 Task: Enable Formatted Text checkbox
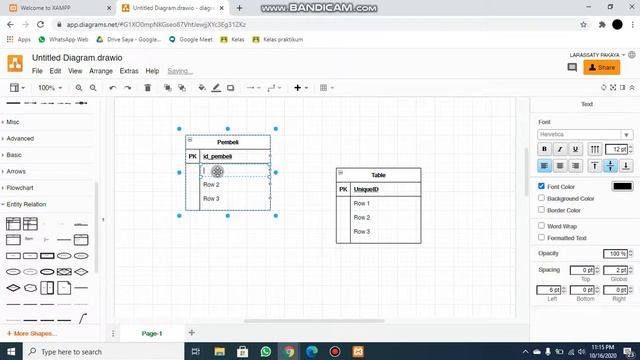click(x=541, y=237)
